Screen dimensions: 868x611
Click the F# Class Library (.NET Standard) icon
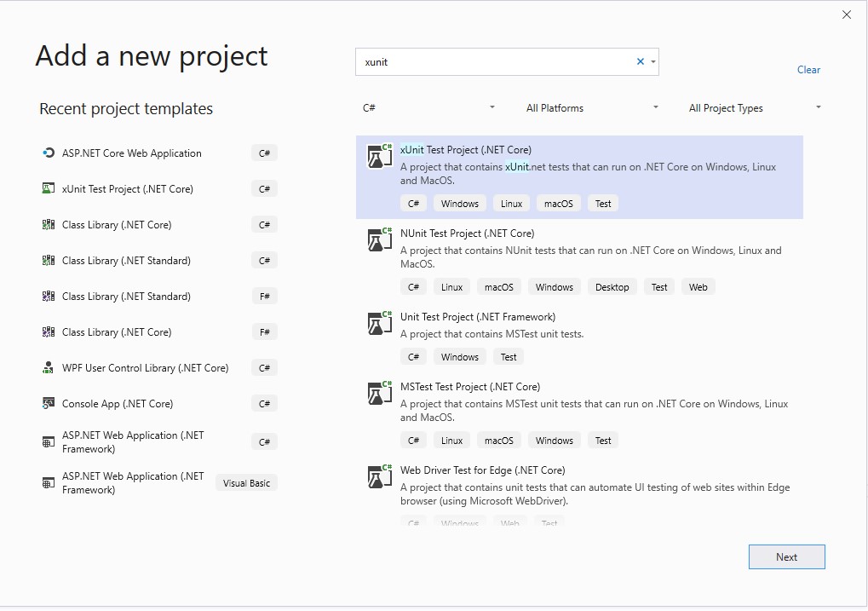(49, 297)
